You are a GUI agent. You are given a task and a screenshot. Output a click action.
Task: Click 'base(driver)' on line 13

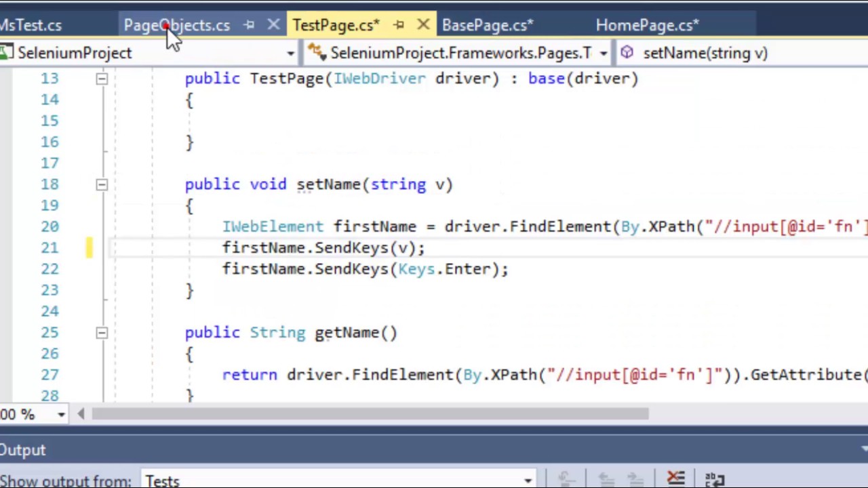point(583,79)
